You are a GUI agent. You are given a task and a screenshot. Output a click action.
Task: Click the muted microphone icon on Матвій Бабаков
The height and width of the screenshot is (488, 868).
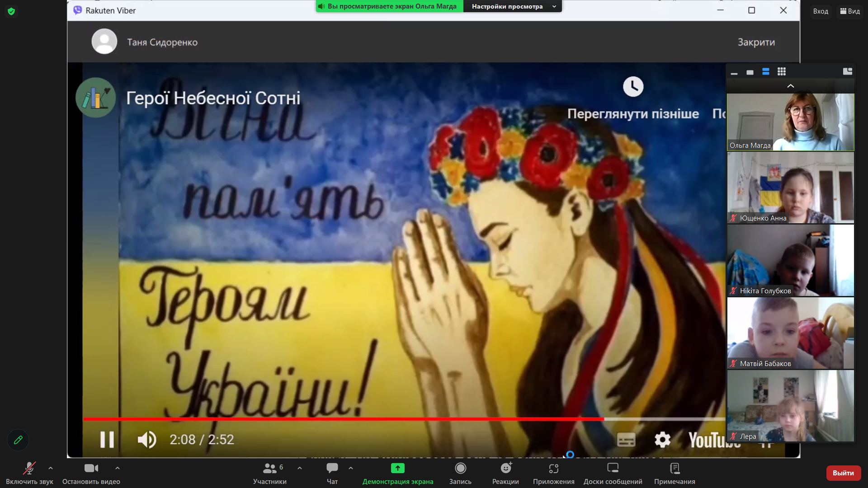tap(733, 364)
